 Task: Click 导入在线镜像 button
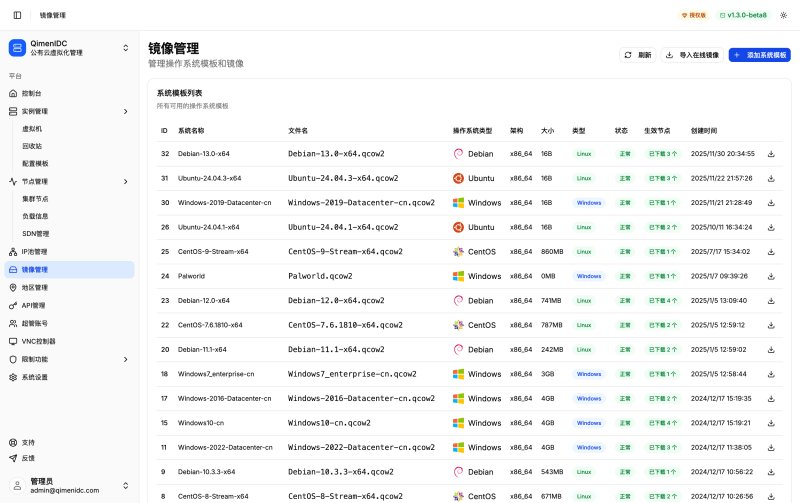[x=692, y=55]
